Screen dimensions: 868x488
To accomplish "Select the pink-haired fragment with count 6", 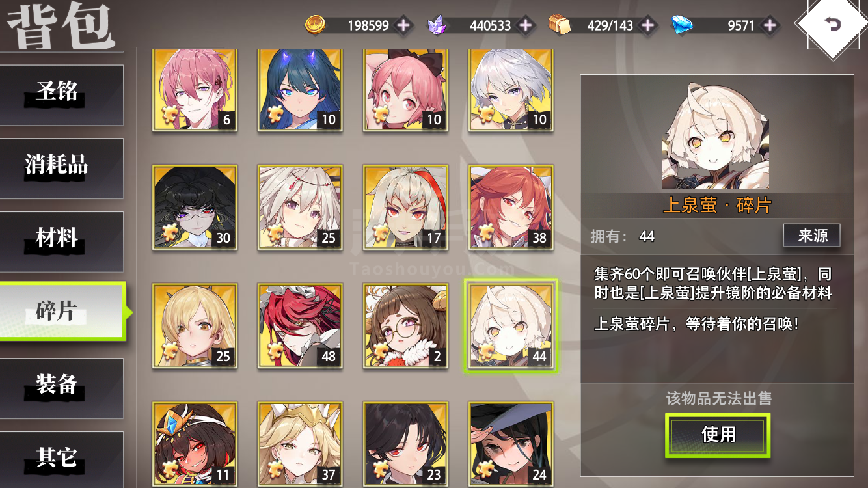I will tap(195, 89).
